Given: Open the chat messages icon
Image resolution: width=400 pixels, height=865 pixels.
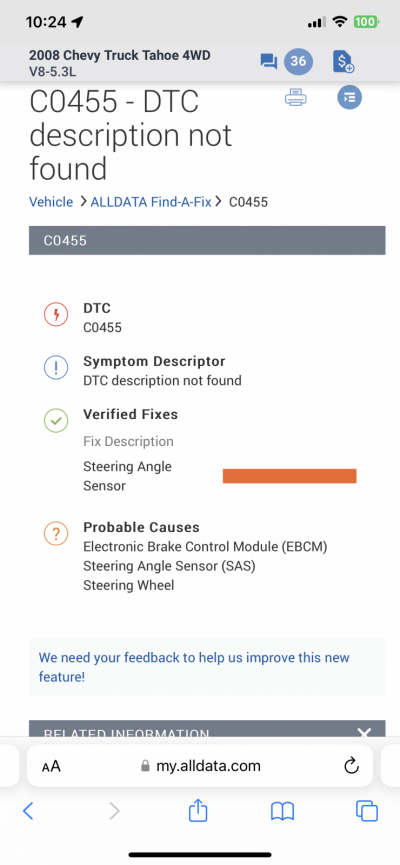Looking at the screenshot, I should click(269, 61).
